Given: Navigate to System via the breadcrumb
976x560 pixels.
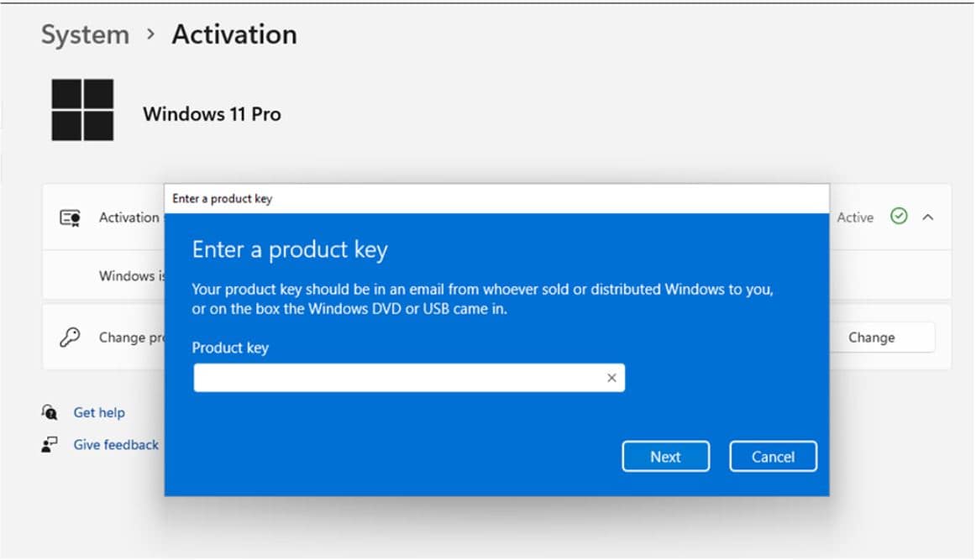Looking at the screenshot, I should coord(83,34).
